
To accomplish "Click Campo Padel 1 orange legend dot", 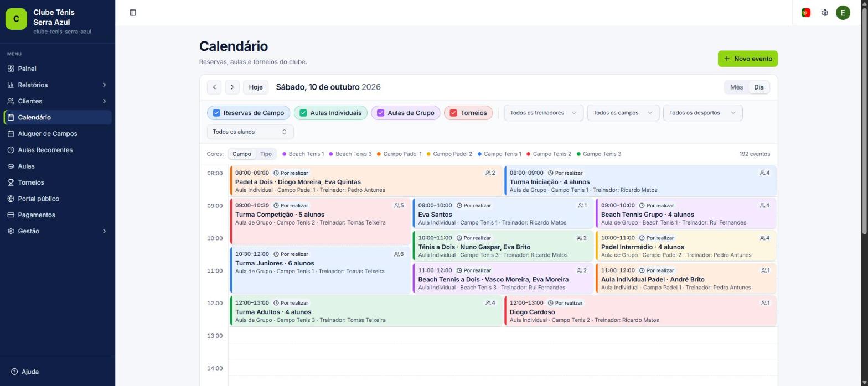I will (x=379, y=154).
